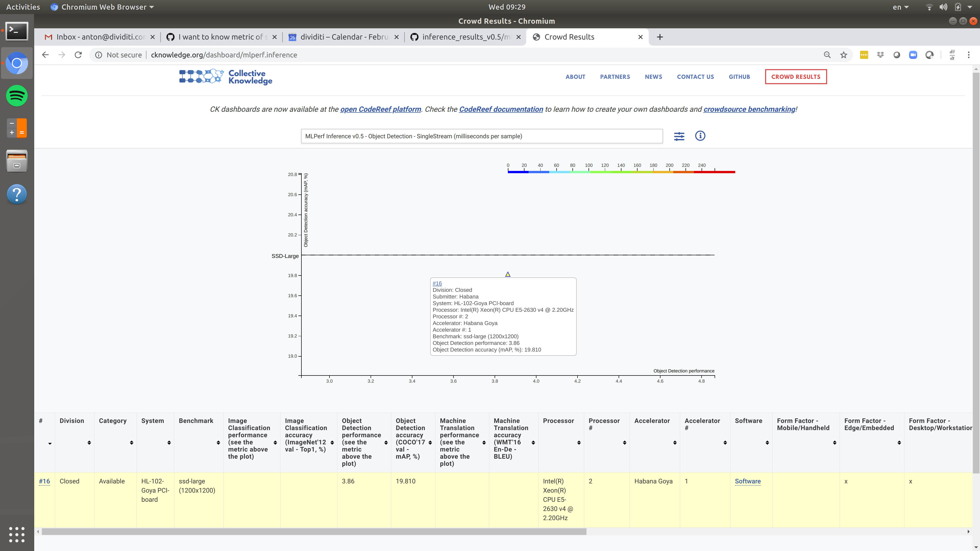The image size is (980, 551).
Task: Open the CodeReef documentation link
Action: pos(501,109)
